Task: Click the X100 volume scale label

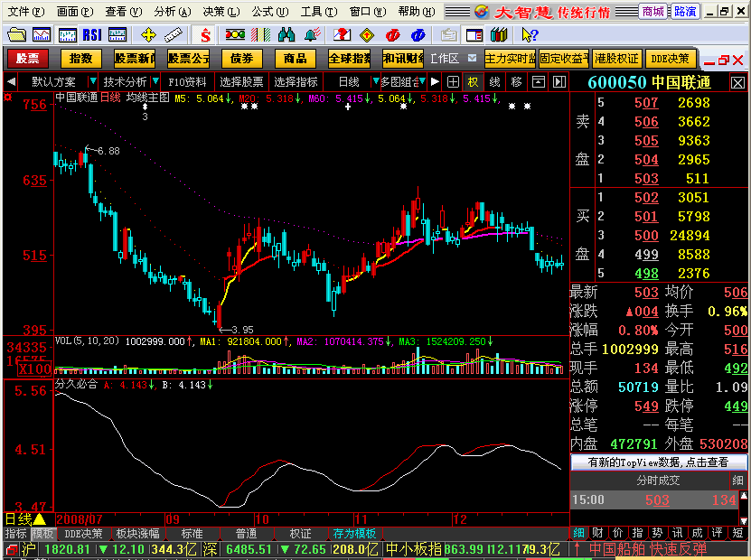Action: (34, 369)
